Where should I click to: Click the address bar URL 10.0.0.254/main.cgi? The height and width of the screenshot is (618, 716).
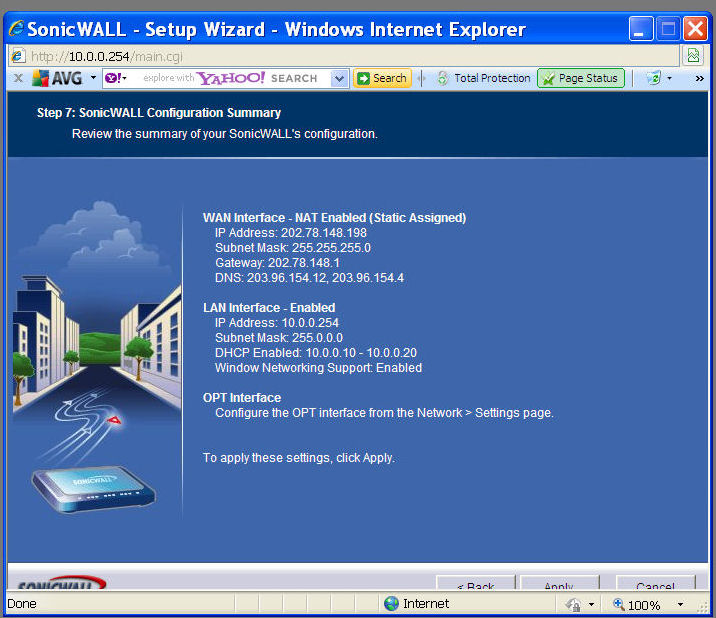pyautogui.click(x=107, y=56)
